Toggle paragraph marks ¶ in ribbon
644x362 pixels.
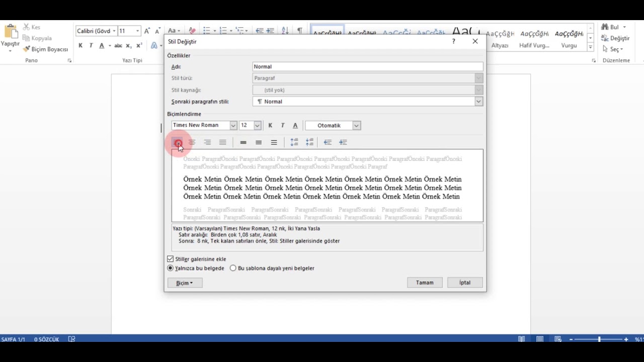300,31
